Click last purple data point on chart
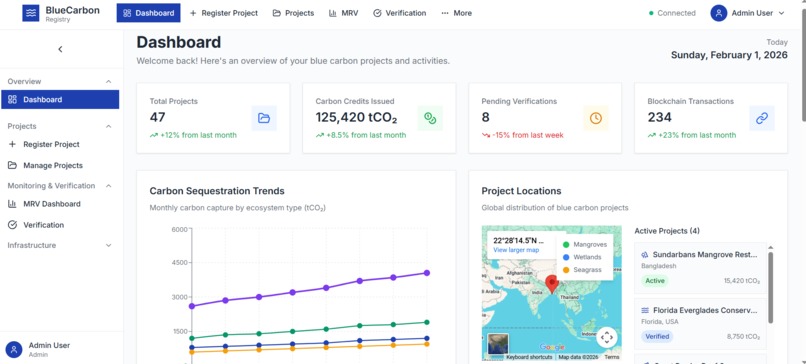806x364 pixels. point(427,273)
